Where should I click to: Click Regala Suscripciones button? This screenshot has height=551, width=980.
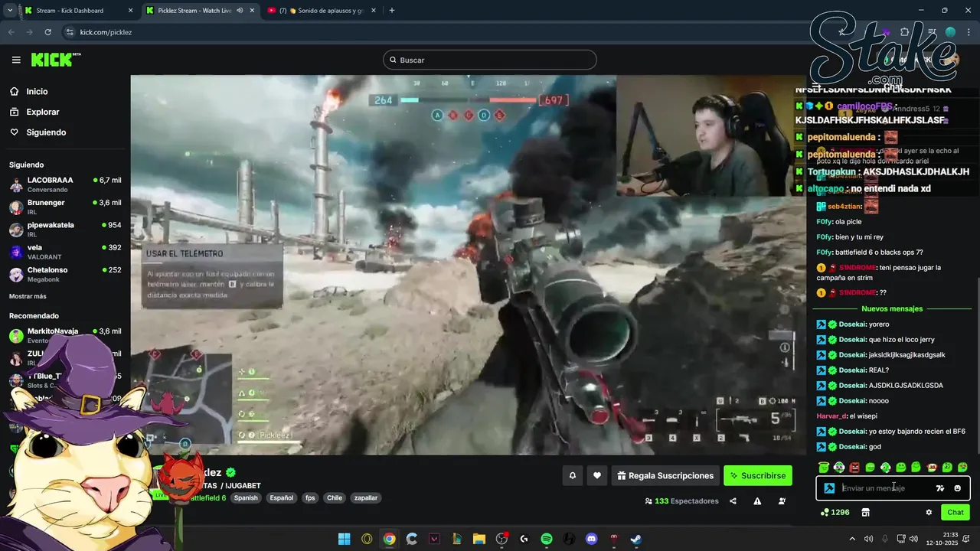(665, 475)
